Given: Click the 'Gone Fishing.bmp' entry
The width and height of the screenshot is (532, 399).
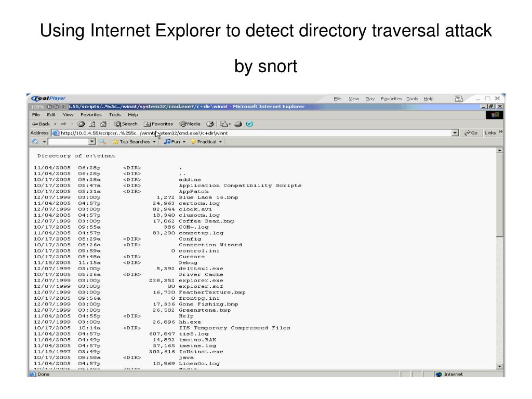Looking at the screenshot, I should click(x=209, y=304).
